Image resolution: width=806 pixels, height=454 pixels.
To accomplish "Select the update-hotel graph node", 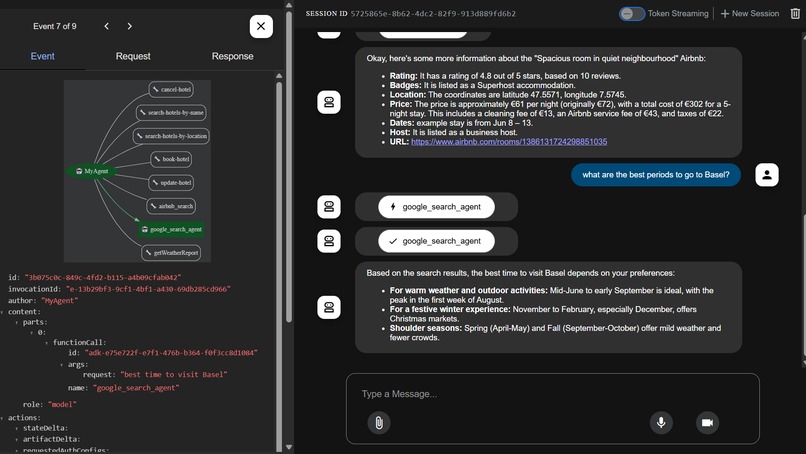I will coord(172,183).
